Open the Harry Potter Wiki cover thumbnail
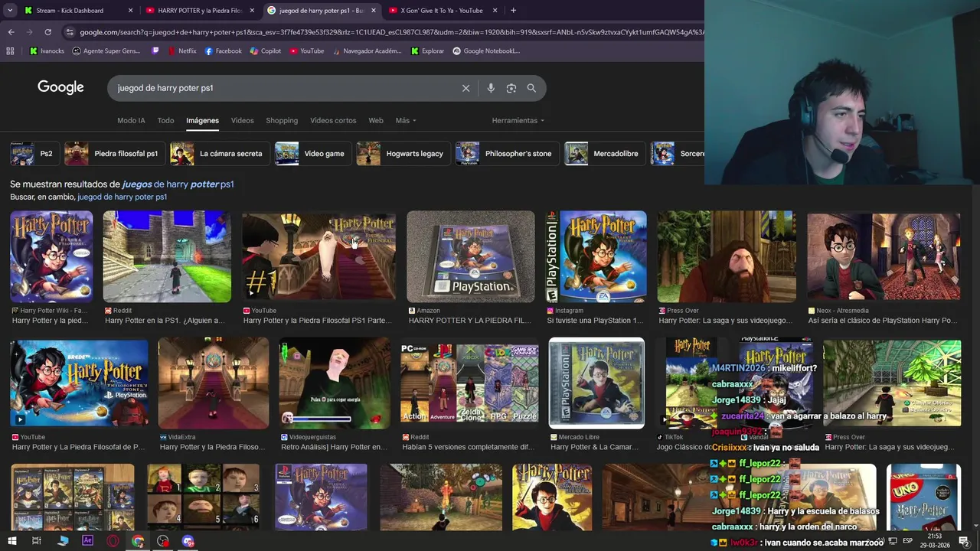The image size is (980, 551). click(51, 256)
